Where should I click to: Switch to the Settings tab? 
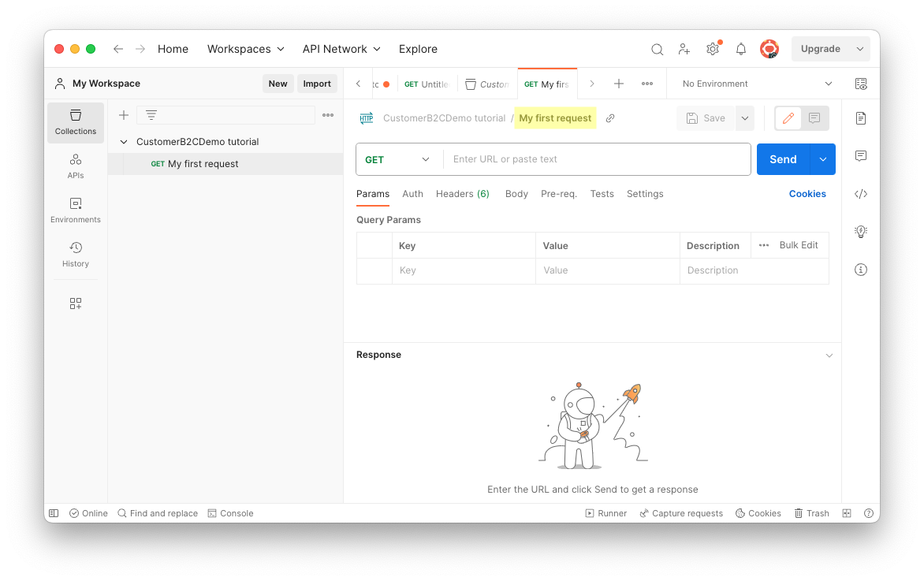click(645, 194)
